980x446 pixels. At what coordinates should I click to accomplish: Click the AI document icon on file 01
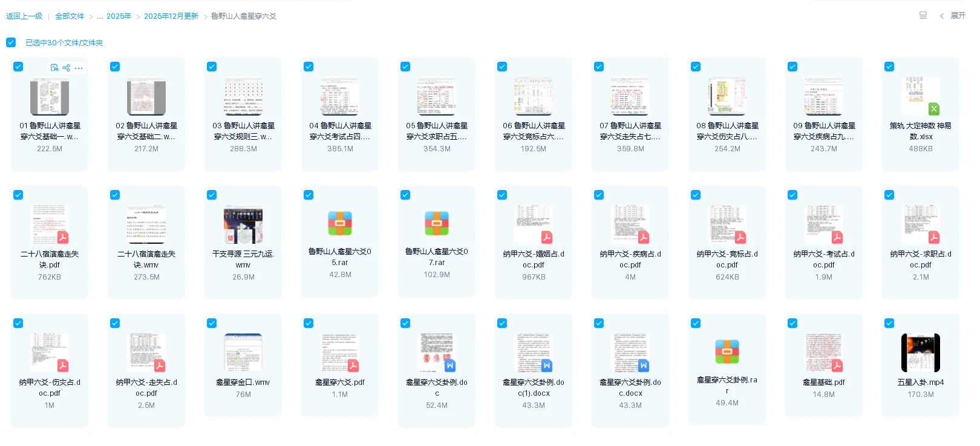point(54,68)
